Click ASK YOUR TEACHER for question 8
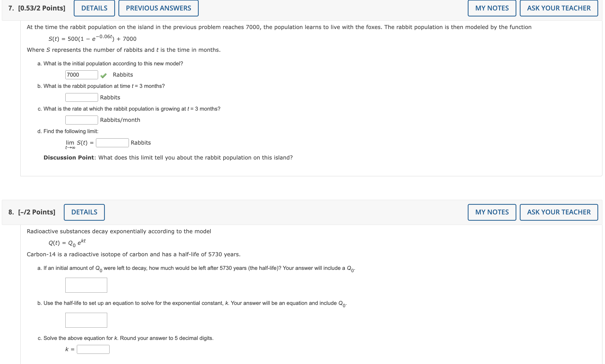Screen dimensions: 605x364 558,212
